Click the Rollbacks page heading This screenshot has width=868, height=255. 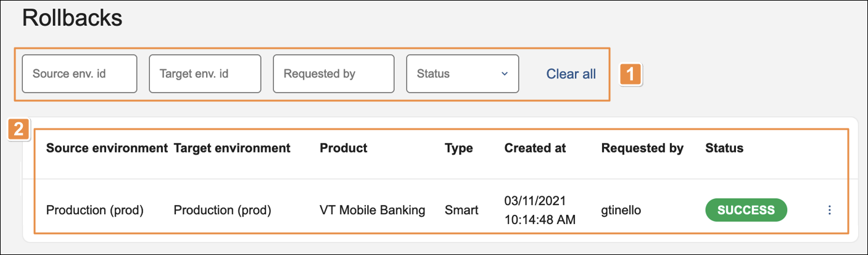point(72,19)
